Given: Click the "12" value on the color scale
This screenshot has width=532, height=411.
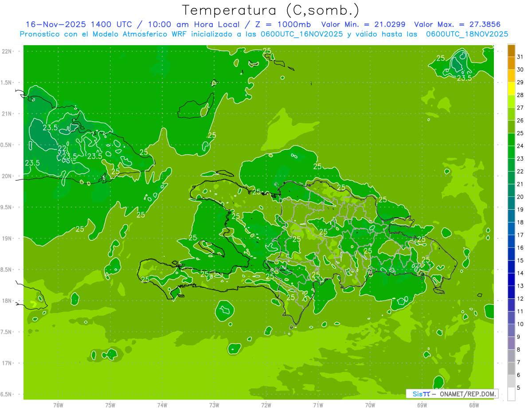Looking at the screenshot, I should 520,299.
